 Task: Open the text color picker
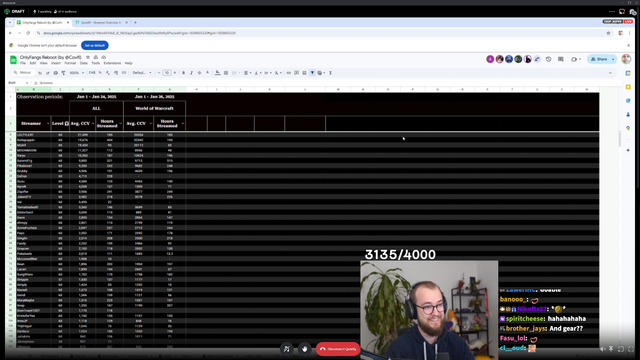pyautogui.click(x=207, y=73)
